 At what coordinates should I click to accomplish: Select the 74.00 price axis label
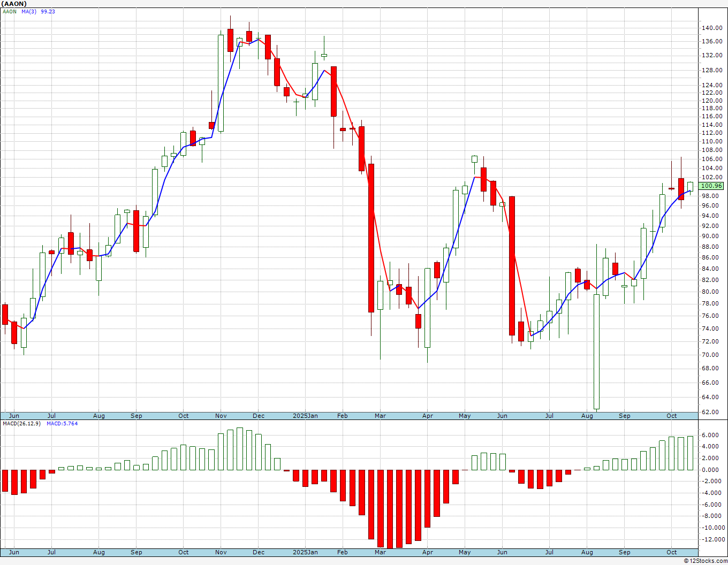(711, 328)
